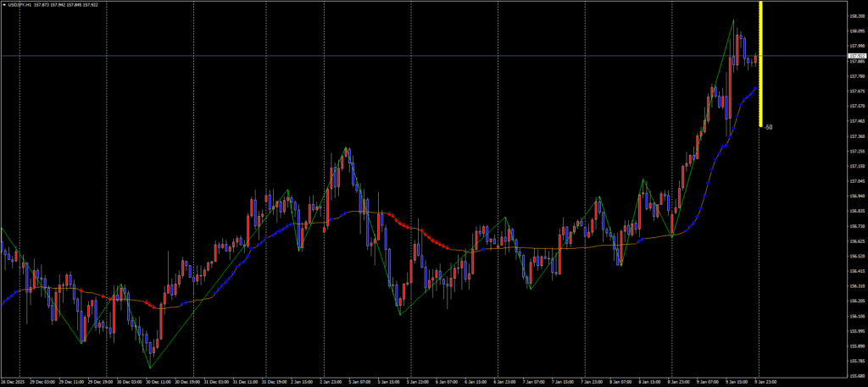The height and width of the screenshot is (387, 868).
Task: Click the lowest ZigZag trough on 30 Dec
Action: click(x=150, y=368)
